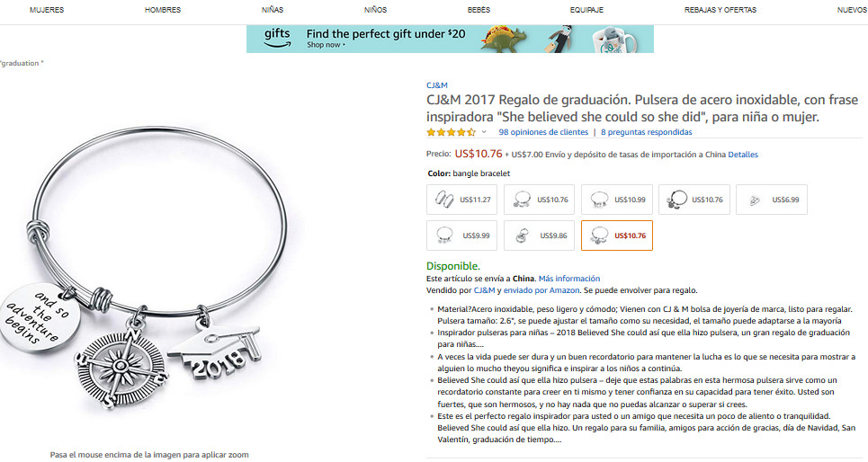Click the star rating icons

(x=451, y=132)
